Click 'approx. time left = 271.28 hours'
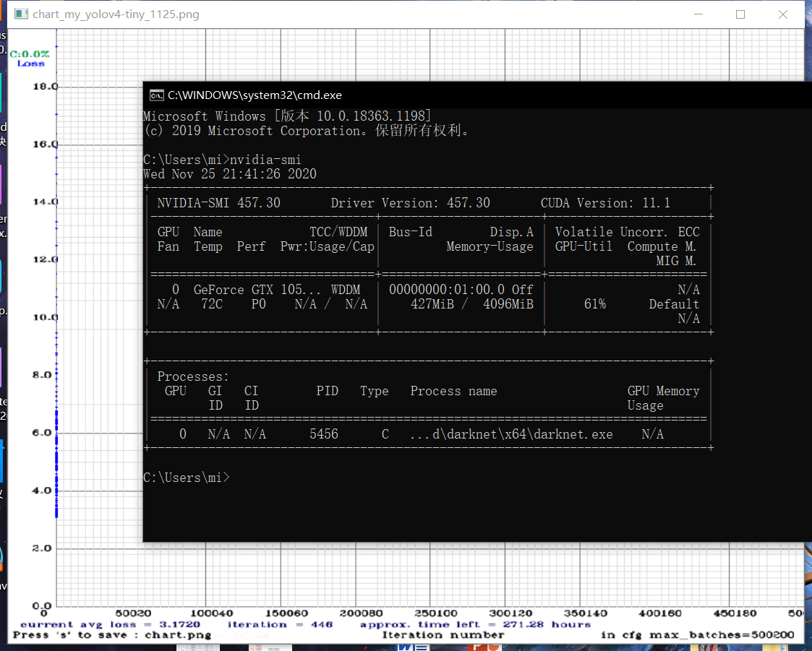Image resolution: width=812 pixels, height=651 pixels. 475,624
